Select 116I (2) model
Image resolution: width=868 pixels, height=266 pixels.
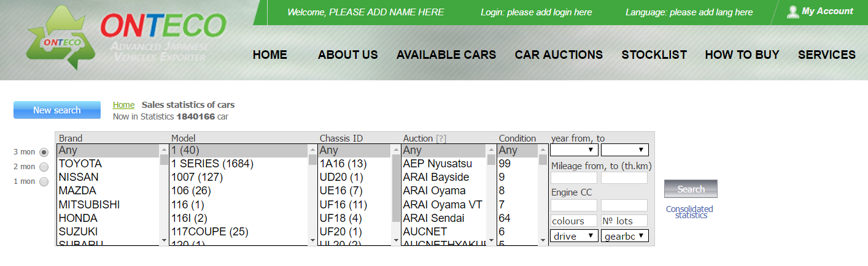coord(239,218)
